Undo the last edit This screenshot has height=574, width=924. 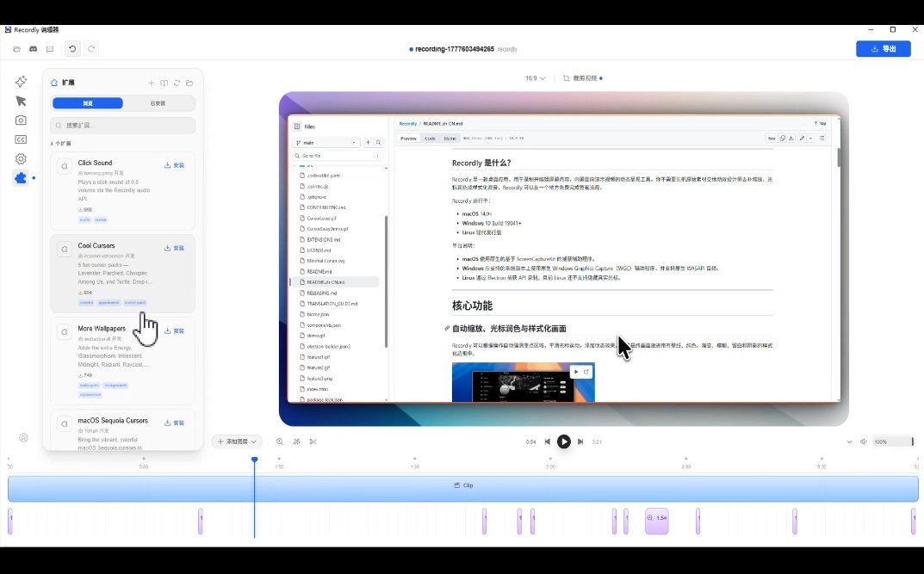click(x=71, y=49)
